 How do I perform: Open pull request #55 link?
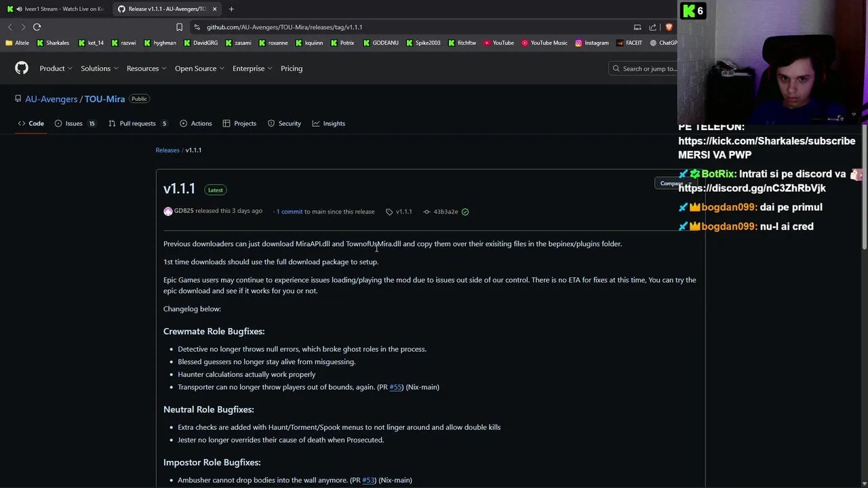(396, 387)
